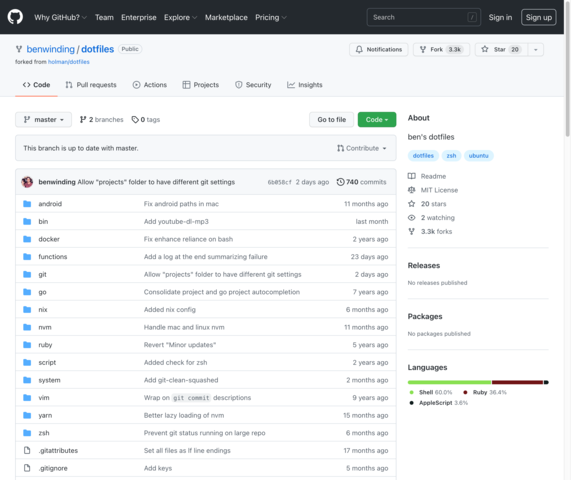The height and width of the screenshot is (480, 571).
Task: Click the ubuntu topic tag
Action: (479, 156)
